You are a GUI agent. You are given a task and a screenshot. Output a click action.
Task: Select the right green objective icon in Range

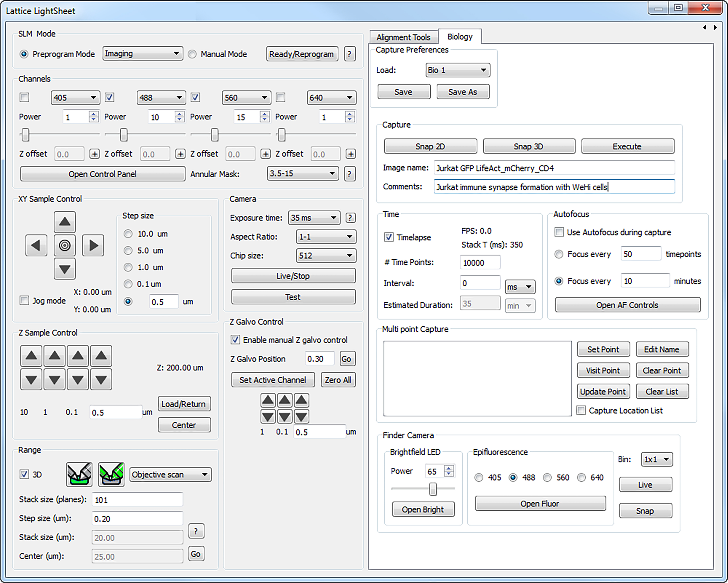point(111,474)
